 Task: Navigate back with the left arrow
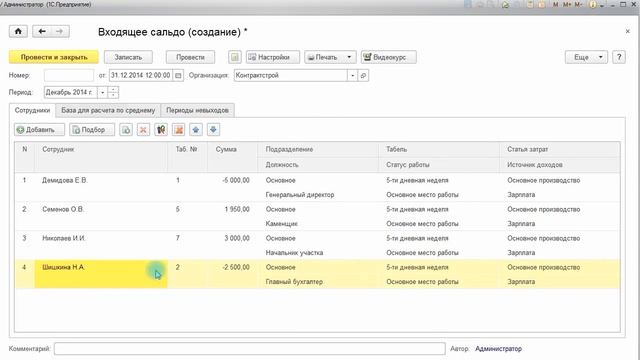[42, 31]
